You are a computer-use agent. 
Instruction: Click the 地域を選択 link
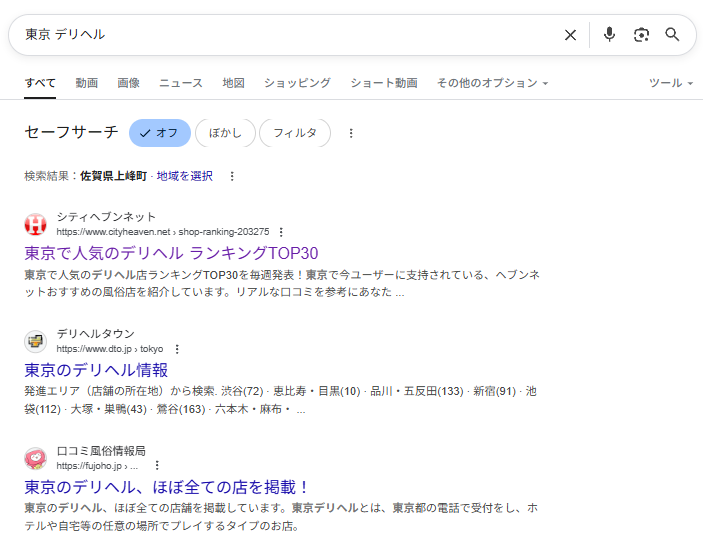point(185,176)
